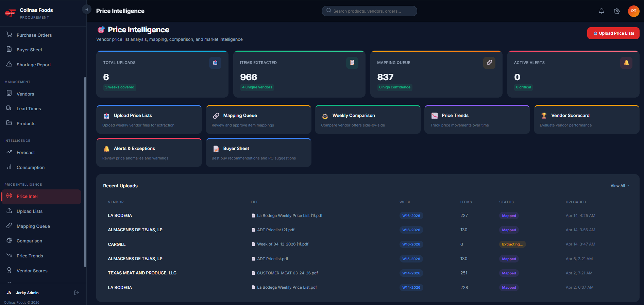
Task: Click the Items Extracted clipboard icon
Action: 352,63
